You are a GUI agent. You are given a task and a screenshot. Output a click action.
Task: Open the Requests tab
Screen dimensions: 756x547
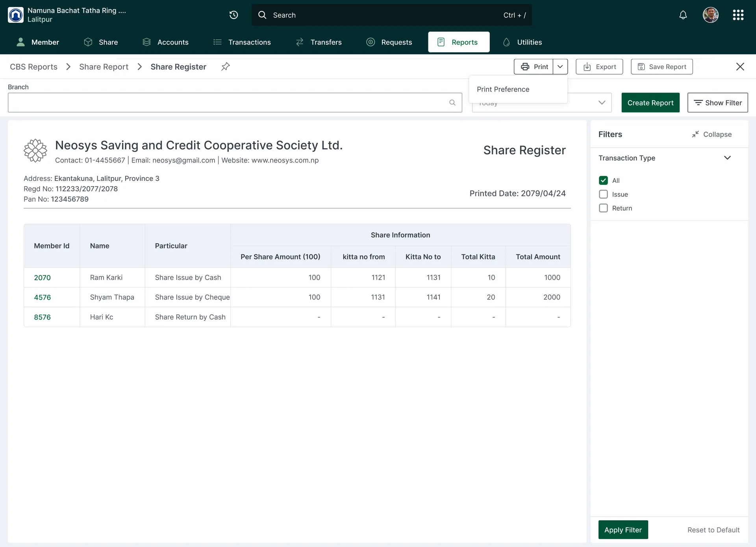389,42
